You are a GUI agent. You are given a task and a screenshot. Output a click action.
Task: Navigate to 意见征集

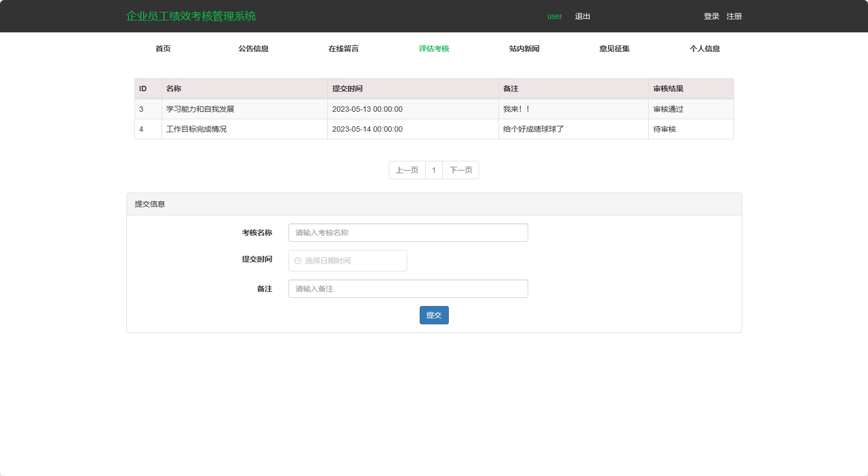(x=614, y=49)
